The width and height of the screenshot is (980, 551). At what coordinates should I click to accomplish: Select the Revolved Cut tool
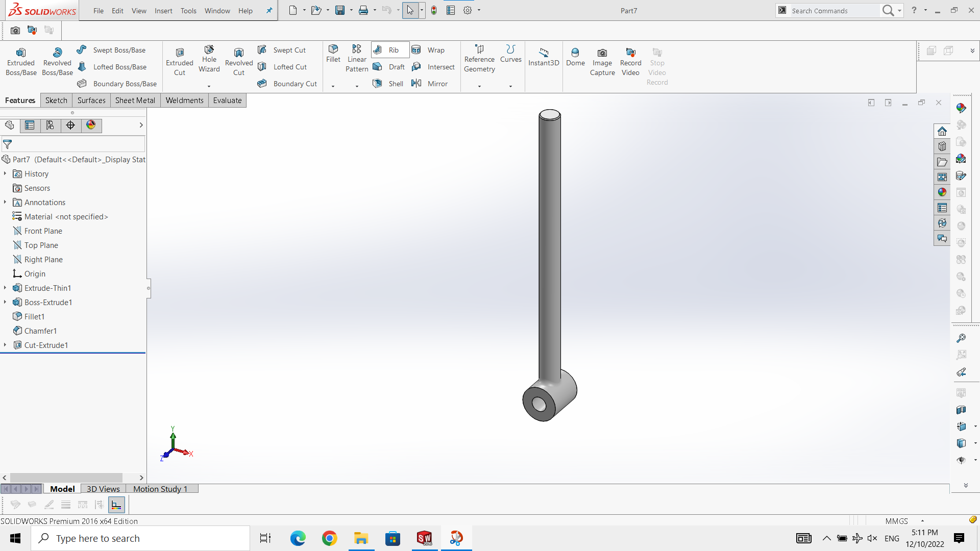(239, 62)
